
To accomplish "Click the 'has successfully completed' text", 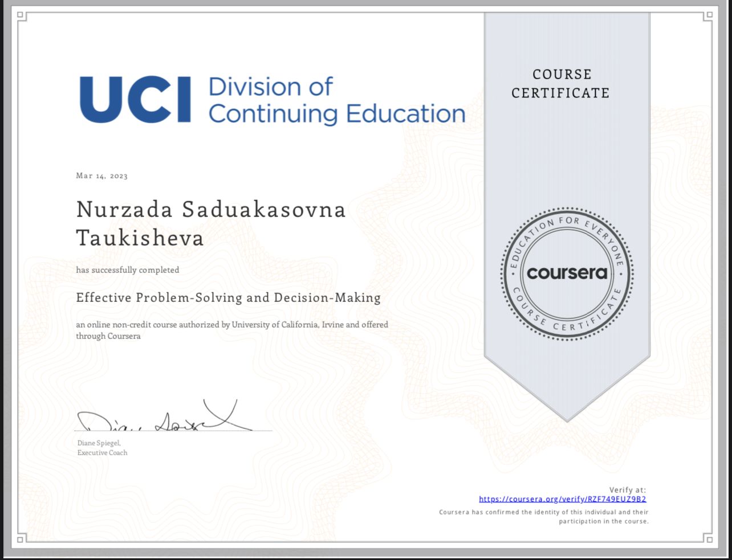I will pos(128,270).
